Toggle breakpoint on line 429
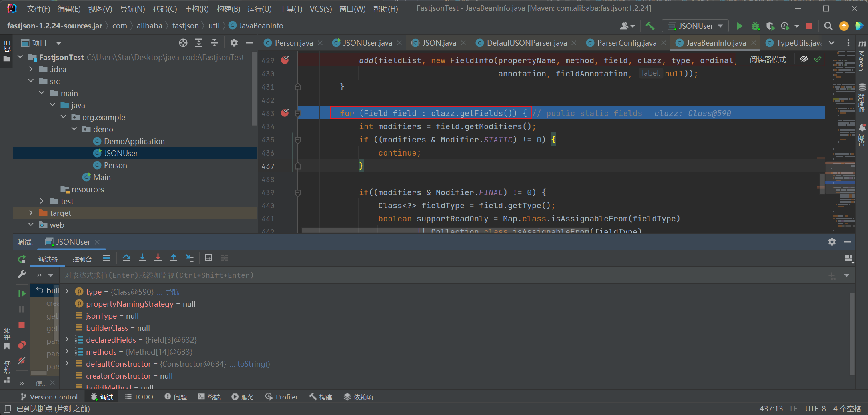The image size is (868, 415). pos(285,60)
